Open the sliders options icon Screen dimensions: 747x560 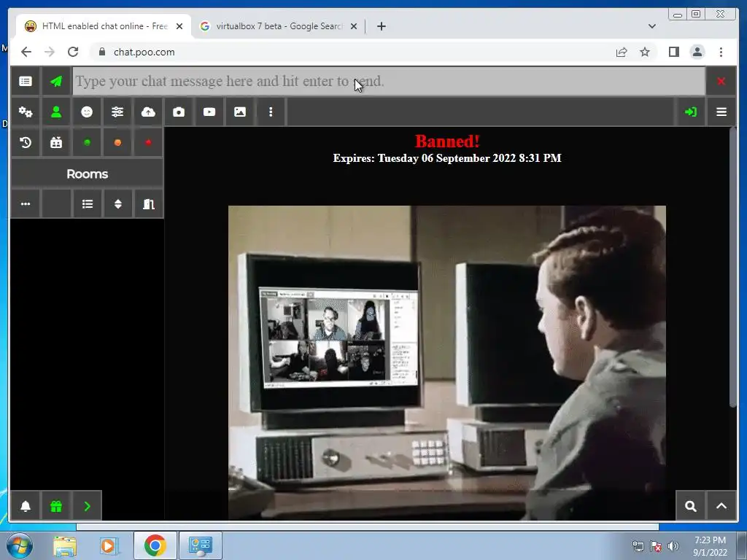pyautogui.click(x=117, y=112)
